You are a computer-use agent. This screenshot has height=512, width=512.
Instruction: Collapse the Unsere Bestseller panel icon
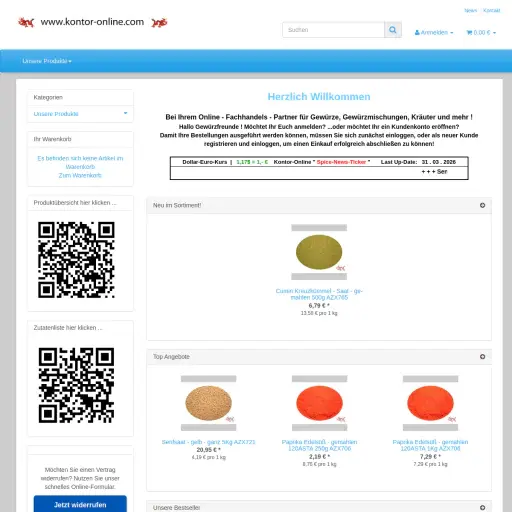(x=482, y=508)
